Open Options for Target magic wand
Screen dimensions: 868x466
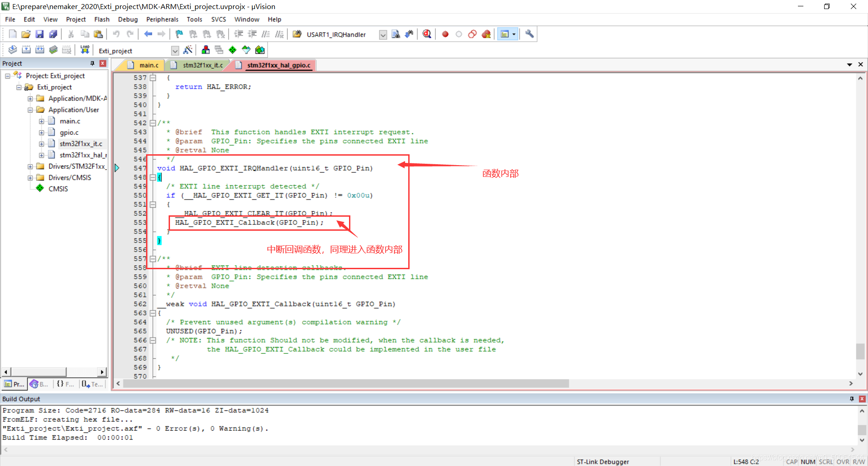188,50
